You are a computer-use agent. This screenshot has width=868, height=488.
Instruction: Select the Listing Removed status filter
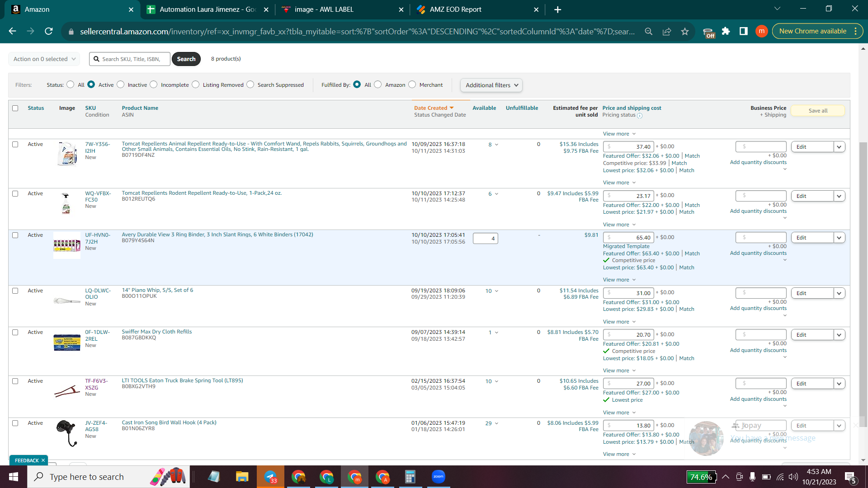(x=196, y=84)
